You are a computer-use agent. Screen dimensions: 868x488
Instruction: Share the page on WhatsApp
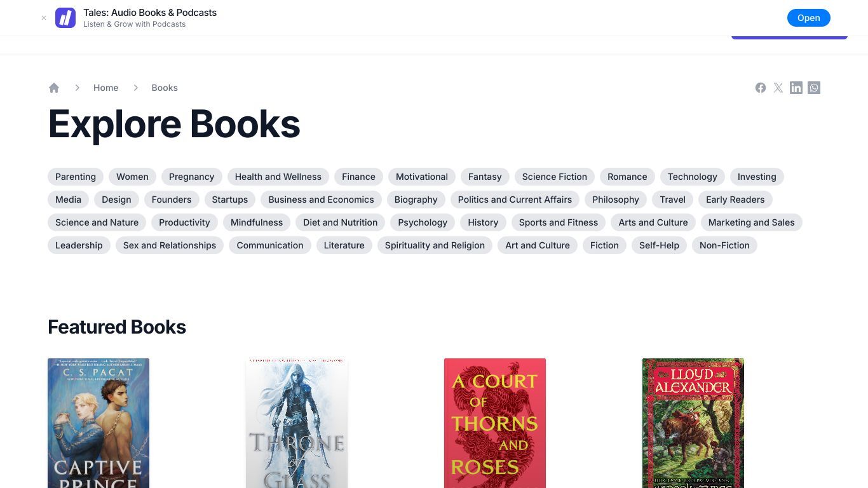click(x=814, y=88)
